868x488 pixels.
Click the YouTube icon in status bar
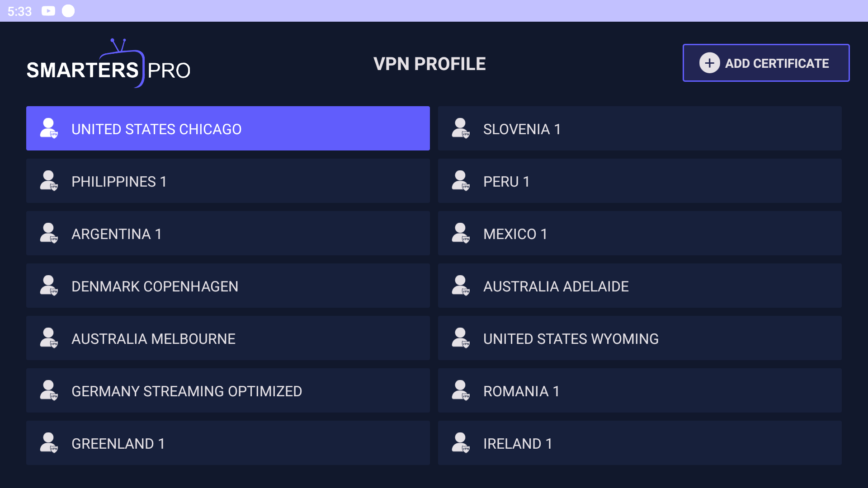coord(48,11)
